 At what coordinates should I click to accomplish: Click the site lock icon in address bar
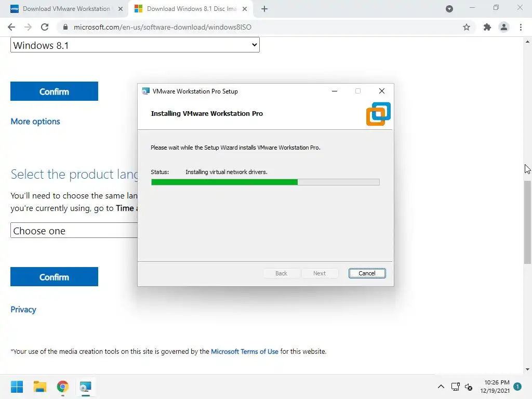coord(65,27)
